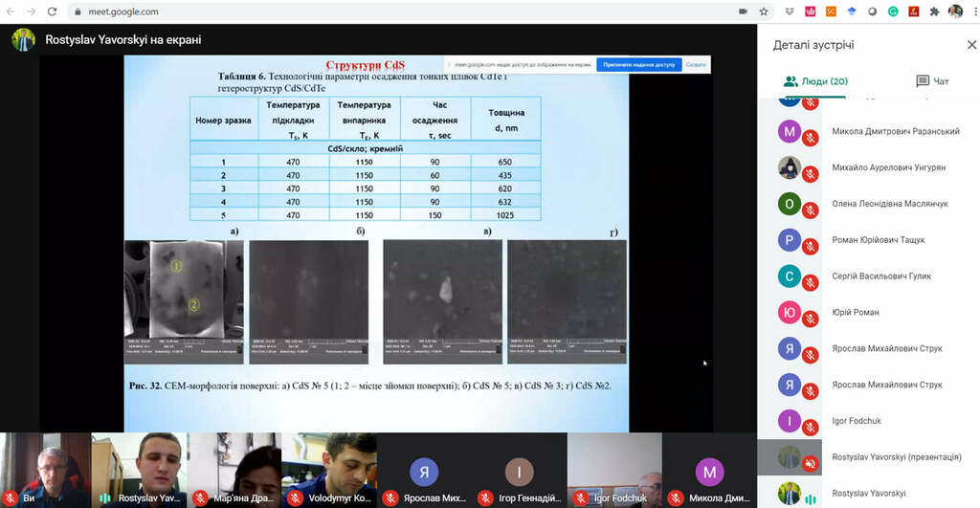The image size is (980, 508).
Task: Bookmark this page with the star icon
Action: click(764, 11)
